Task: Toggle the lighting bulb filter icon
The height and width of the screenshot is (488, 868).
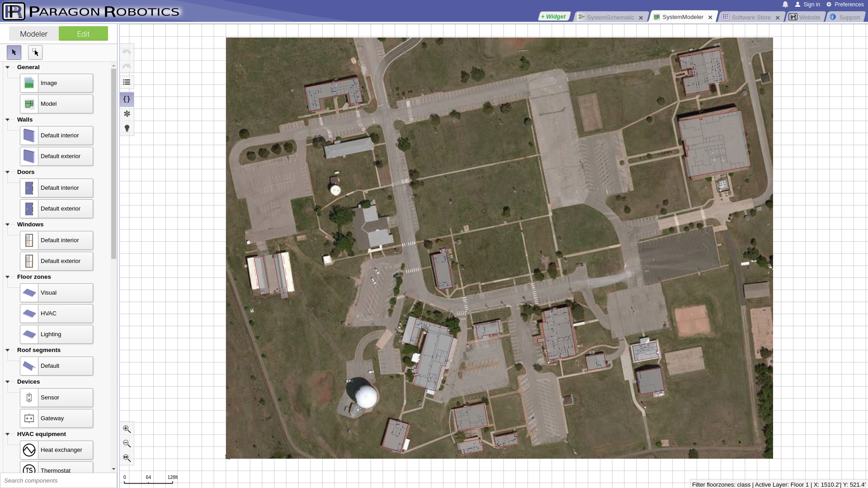Action: (127, 128)
